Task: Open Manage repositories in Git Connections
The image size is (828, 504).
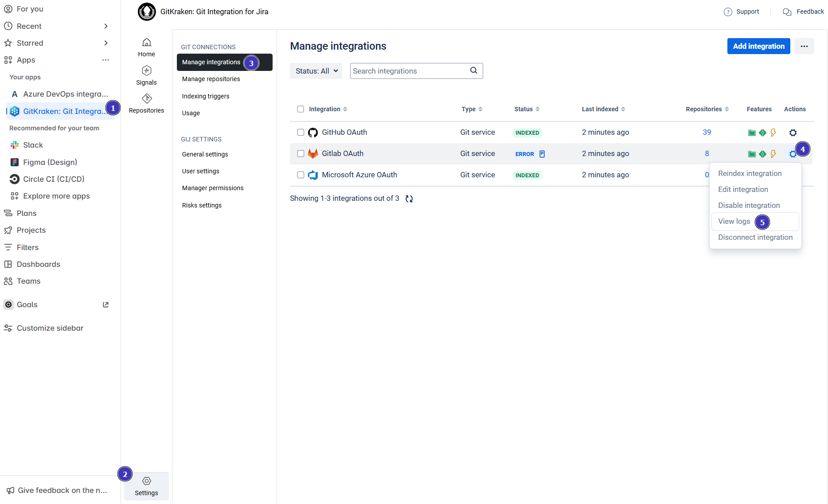Action: 211,79
